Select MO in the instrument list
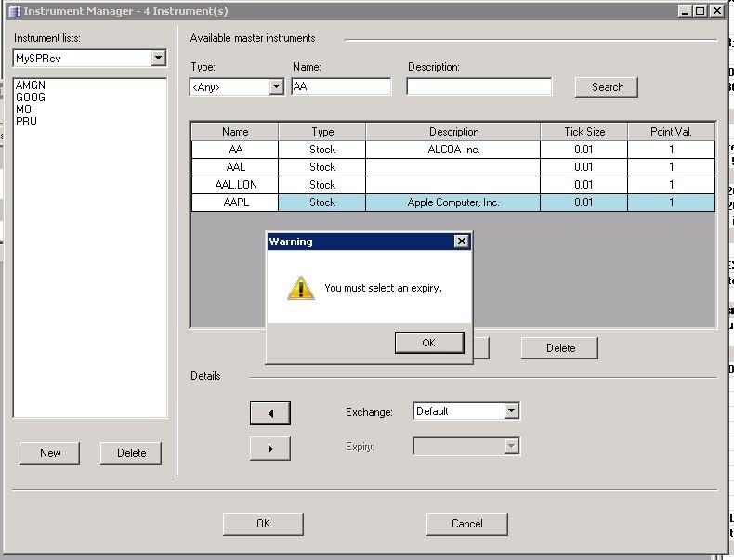This screenshot has height=560, width=734. (x=23, y=110)
